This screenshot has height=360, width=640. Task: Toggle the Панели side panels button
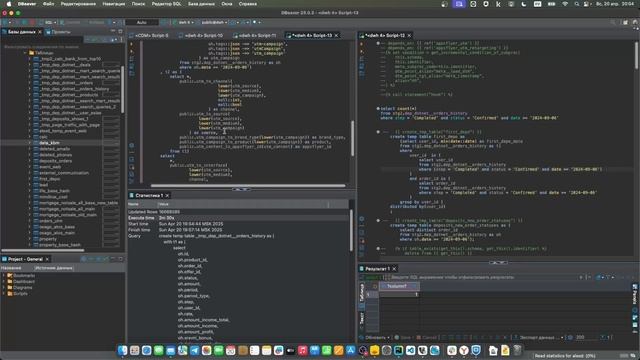pos(635,295)
